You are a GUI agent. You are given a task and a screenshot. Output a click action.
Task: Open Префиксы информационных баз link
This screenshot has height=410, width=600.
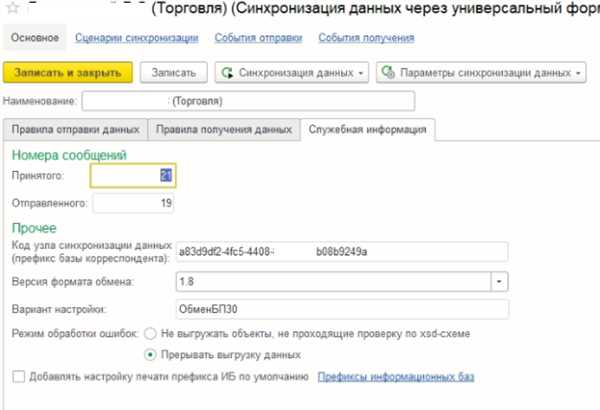point(396,377)
